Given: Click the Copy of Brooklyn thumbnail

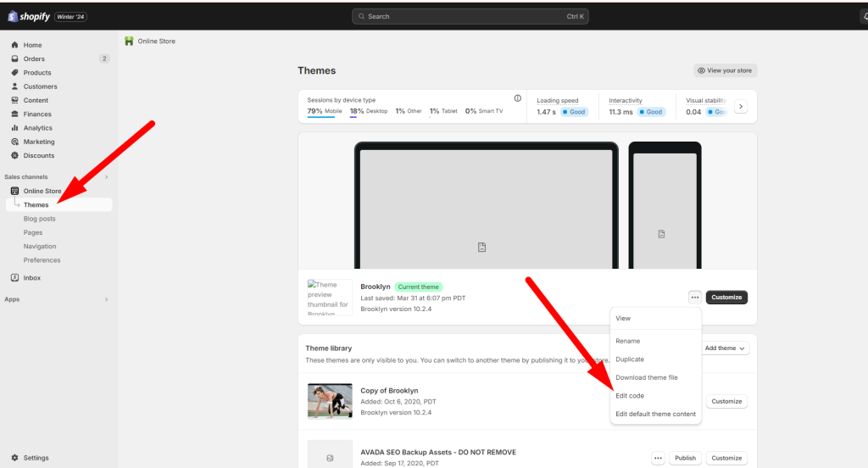Looking at the screenshot, I should (x=330, y=401).
